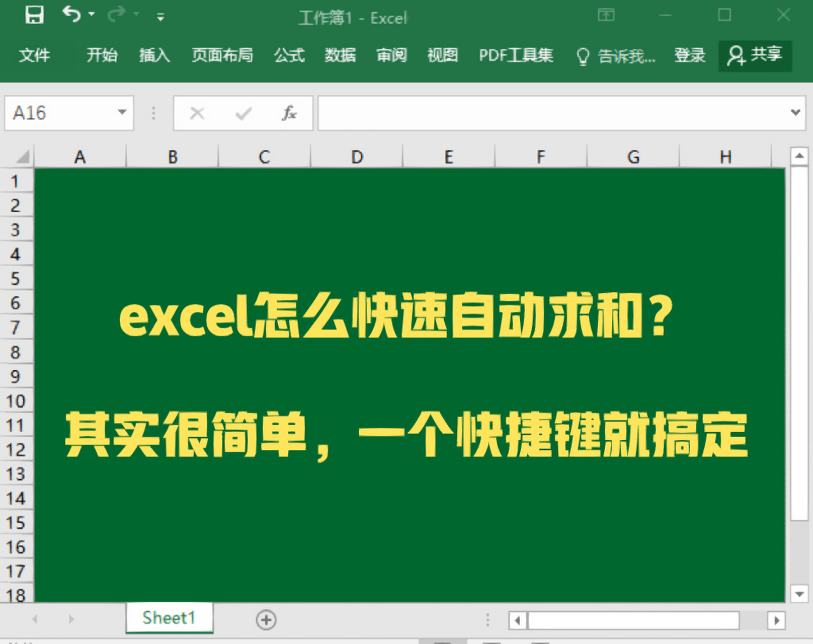Click the Redo arrow icon
The image size is (813, 644).
tap(116, 15)
